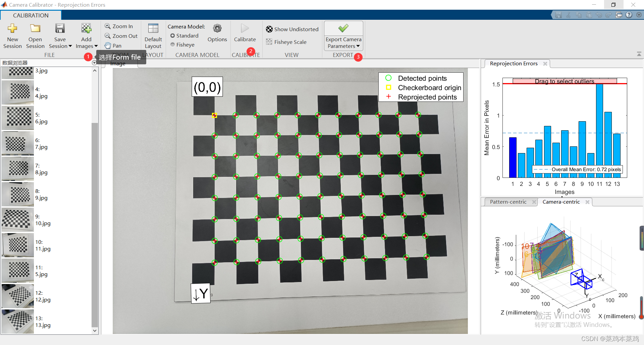
Task: Select thumbnail of 10.jpg
Action: (18, 219)
